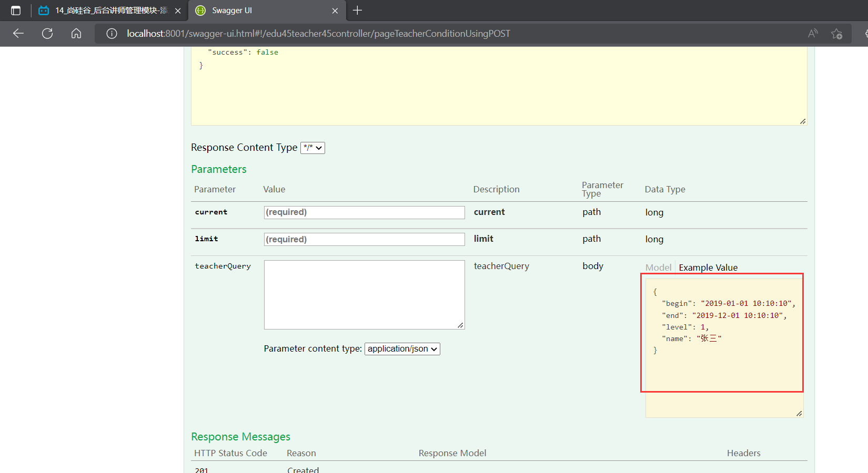The width and height of the screenshot is (868, 473).
Task: Select the Example Value tab
Action: (708, 268)
